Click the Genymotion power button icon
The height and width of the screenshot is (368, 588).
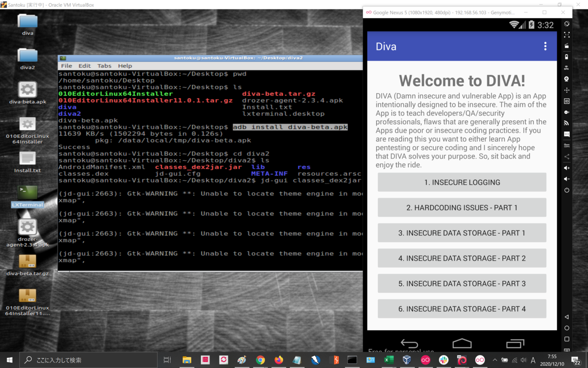(x=566, y=190)
